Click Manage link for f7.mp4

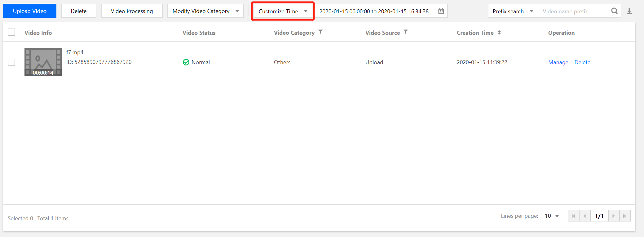coord(558,62)
